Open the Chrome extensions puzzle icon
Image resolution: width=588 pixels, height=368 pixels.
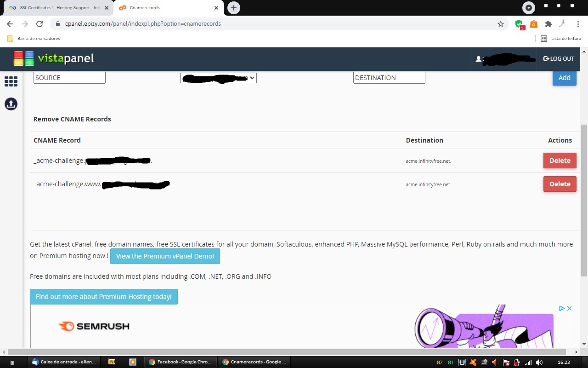(548, 24)
